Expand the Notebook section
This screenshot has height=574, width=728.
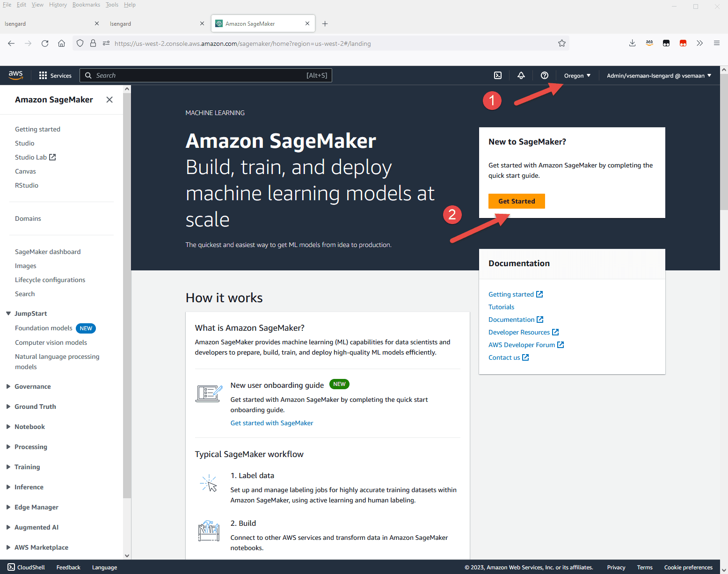click(x=8, y=427)
